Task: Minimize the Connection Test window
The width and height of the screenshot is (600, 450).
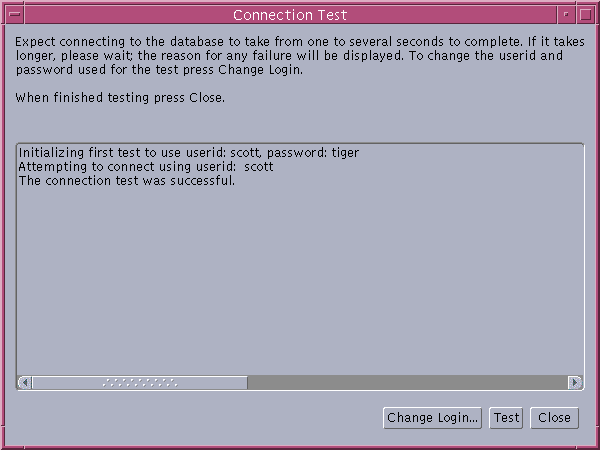Action: [x=566, y=14]
